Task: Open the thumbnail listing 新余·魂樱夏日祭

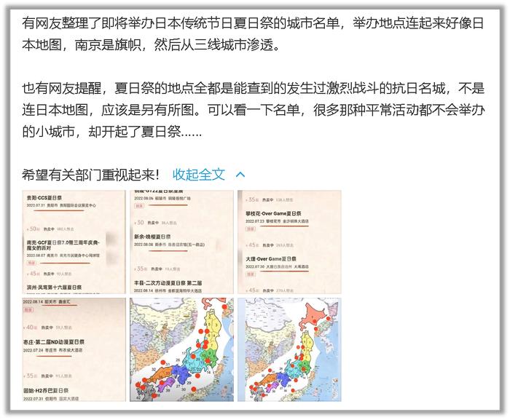Action: coord(181,242)
